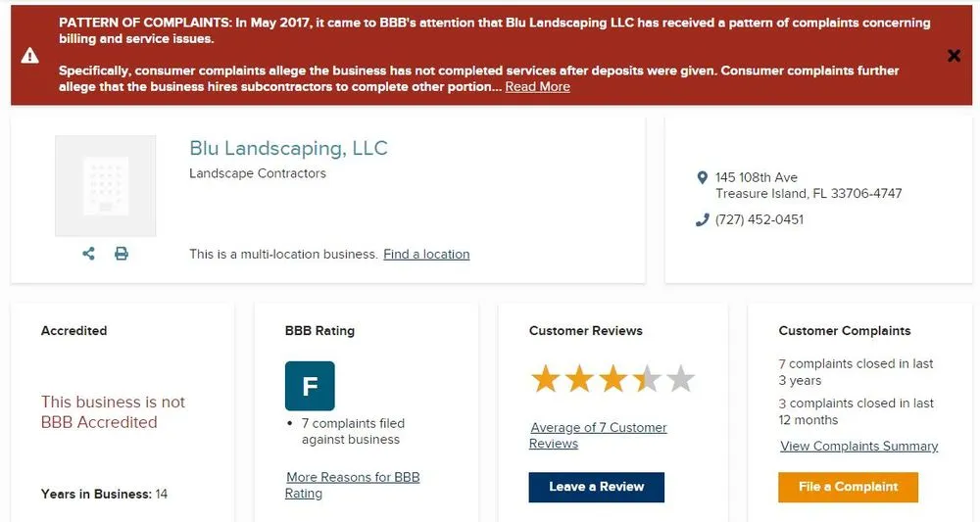The width and height of the screenshot is (980, 522).
Task: Dismiss the pattern of complaints alert
Action: click(x=954, y=56)
